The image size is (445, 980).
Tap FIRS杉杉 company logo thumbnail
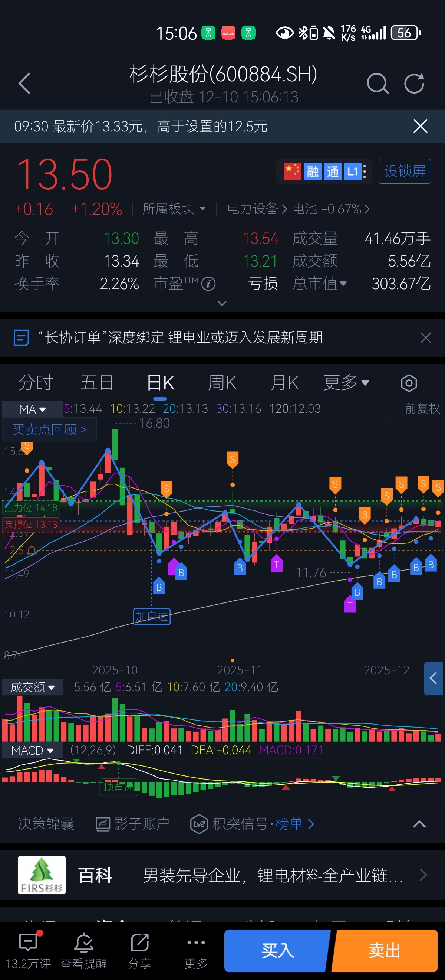pyautogui.click(x=42, y=875)
